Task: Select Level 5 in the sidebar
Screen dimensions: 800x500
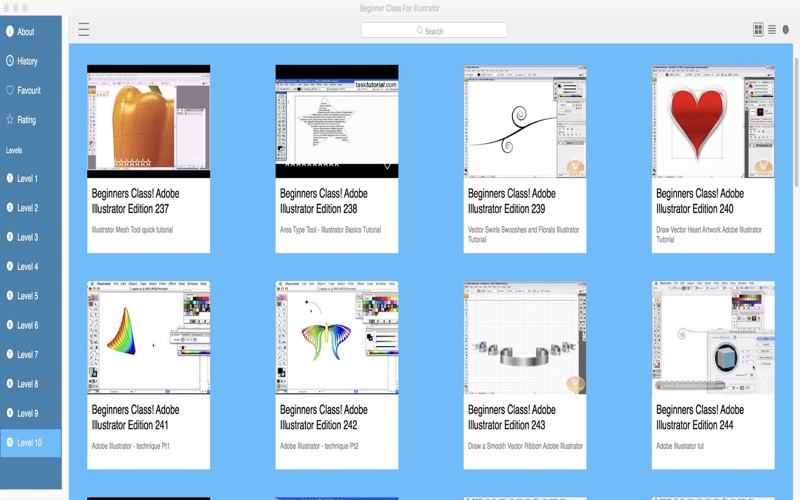Action: click(x=31, y=296)
